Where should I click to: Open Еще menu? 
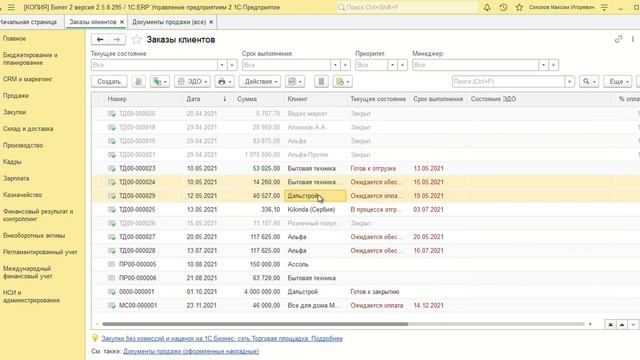pyautogui.click(x=618, y=82)
